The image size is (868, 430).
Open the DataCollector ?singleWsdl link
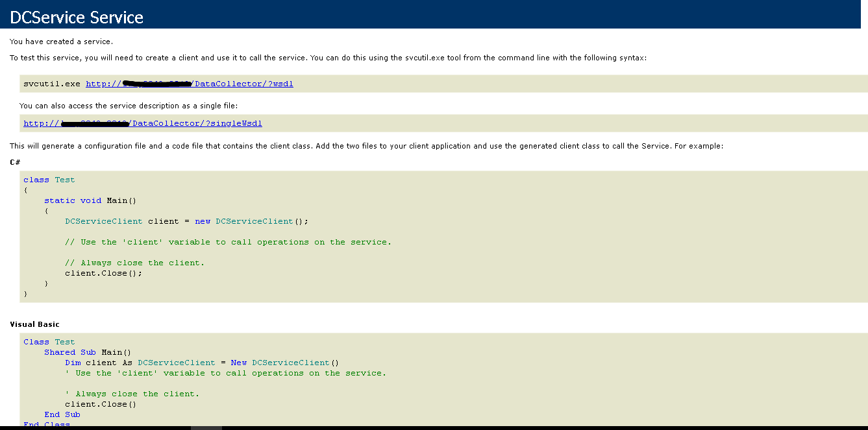[x=201, y=123]
